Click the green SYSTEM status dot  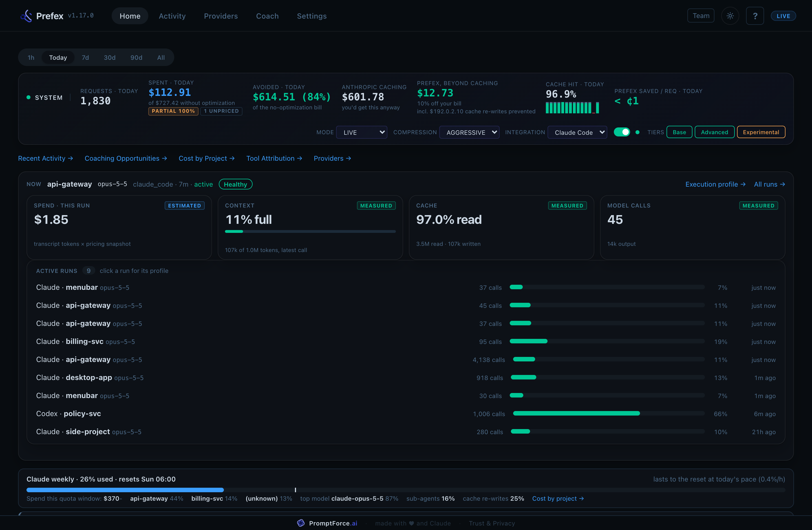pos(29,98)
